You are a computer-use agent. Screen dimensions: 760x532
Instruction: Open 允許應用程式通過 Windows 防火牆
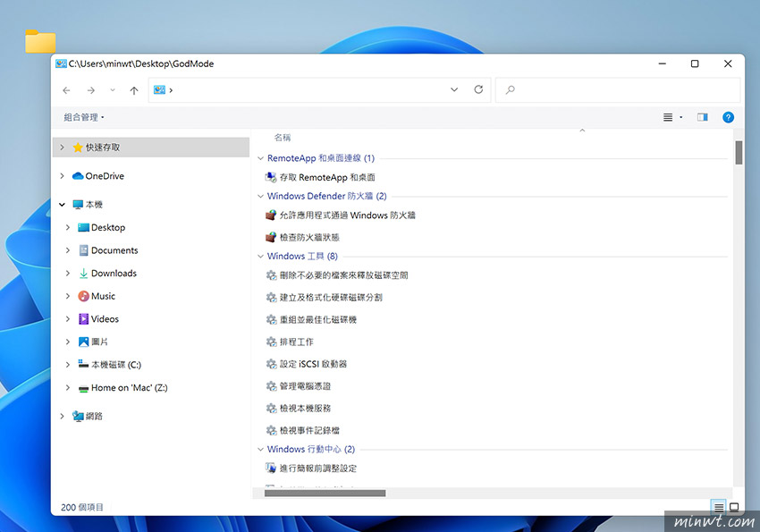(348, 215)
